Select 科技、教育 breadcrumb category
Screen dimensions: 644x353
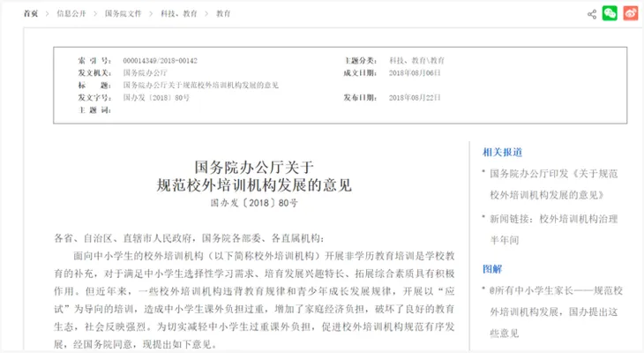click(x=179, y=13)
